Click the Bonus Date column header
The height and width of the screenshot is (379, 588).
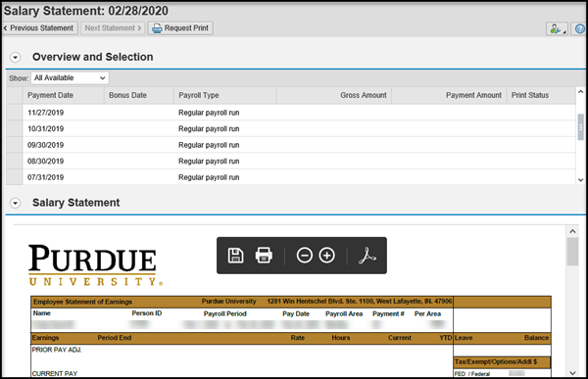139,95
